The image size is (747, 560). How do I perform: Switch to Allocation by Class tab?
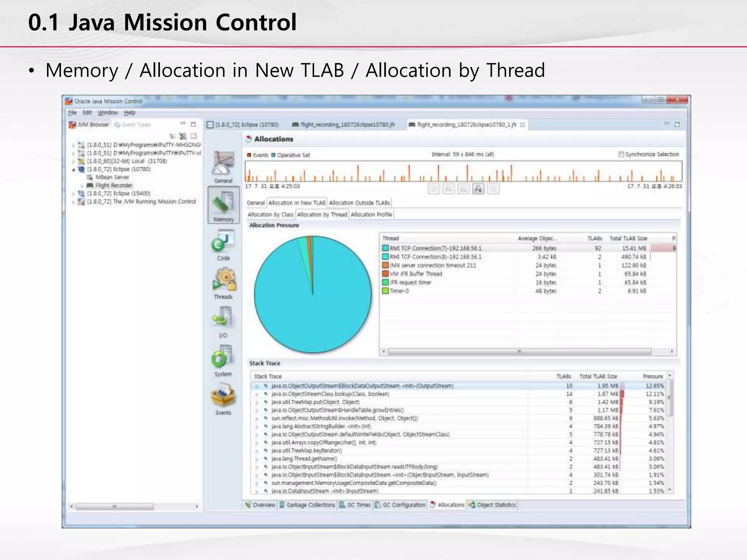[x=270, y=214]
